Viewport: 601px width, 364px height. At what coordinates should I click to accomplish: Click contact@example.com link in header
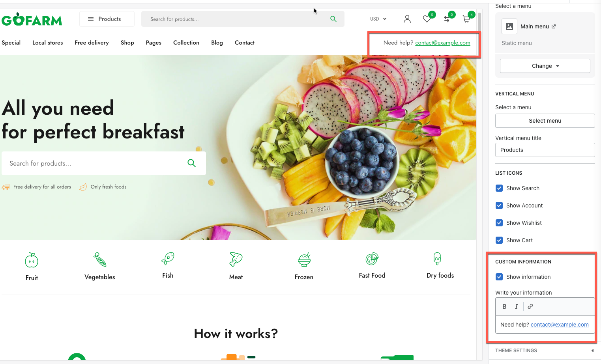[443, 43]
